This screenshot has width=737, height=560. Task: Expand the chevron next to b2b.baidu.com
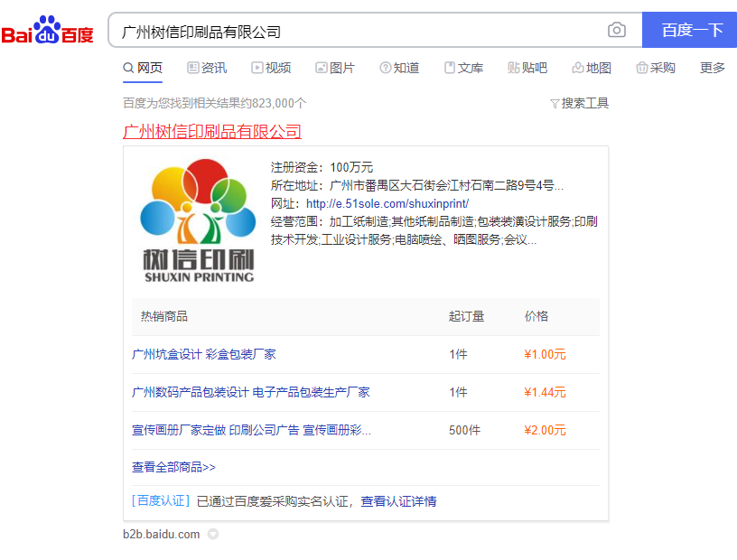coord(213,534)
